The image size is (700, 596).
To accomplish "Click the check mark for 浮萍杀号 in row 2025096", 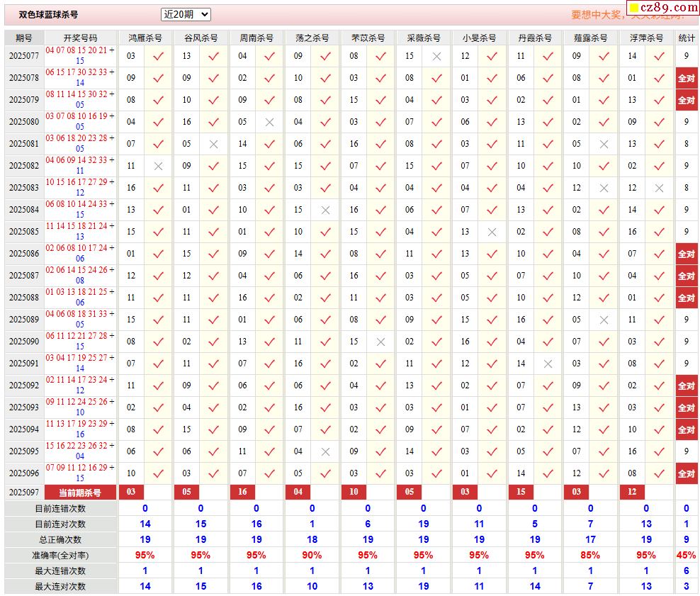I will click(659, 473).
